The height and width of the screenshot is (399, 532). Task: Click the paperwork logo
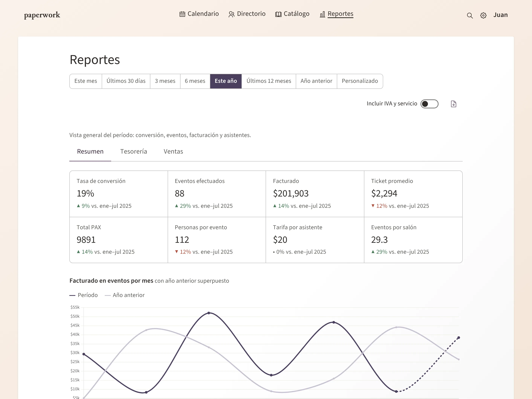[x=42, y=15]
